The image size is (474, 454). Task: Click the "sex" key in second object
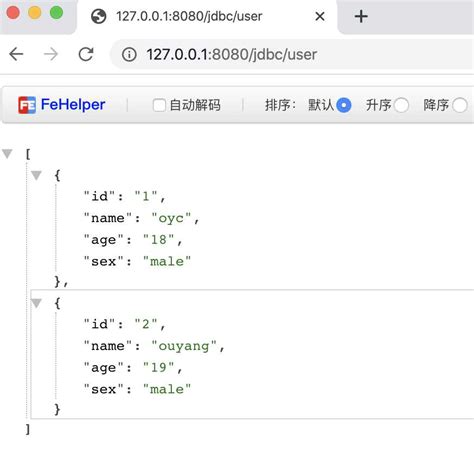(x=103, y=389)
